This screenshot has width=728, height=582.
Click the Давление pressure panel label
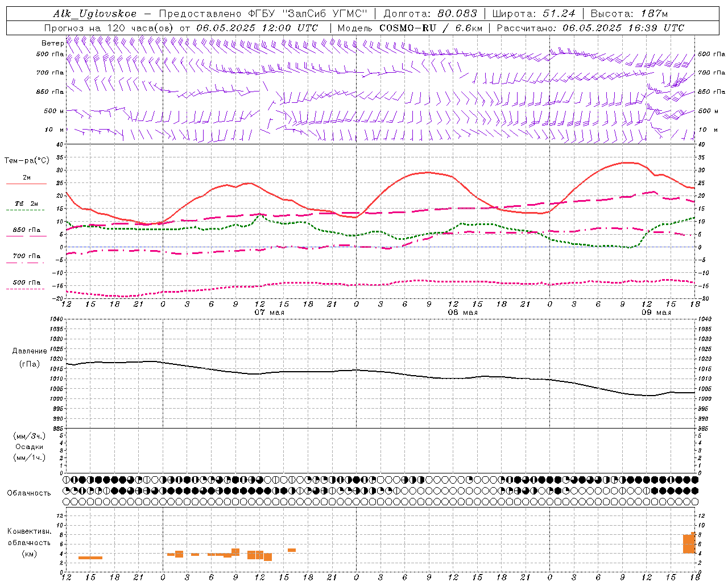[x=30, y=351]
